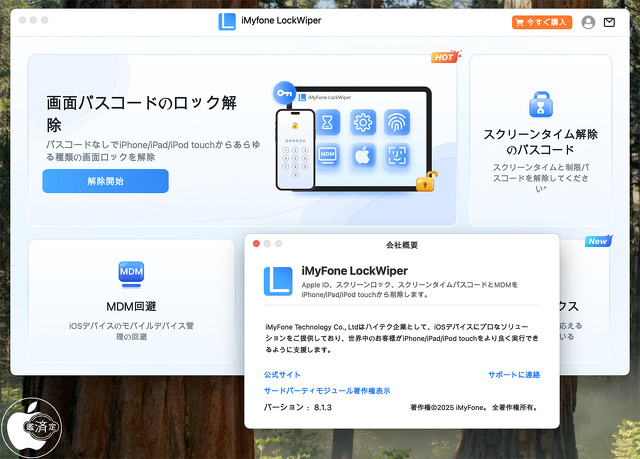This screenshot has width=640, height=459.
Task: Select the Screen Time padlock icon
Action: point(541,104)
